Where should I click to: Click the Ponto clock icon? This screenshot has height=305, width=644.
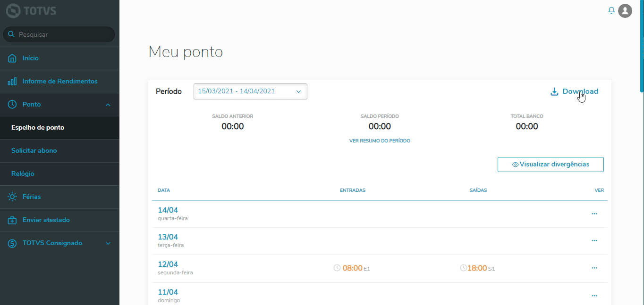coord(12,105)
